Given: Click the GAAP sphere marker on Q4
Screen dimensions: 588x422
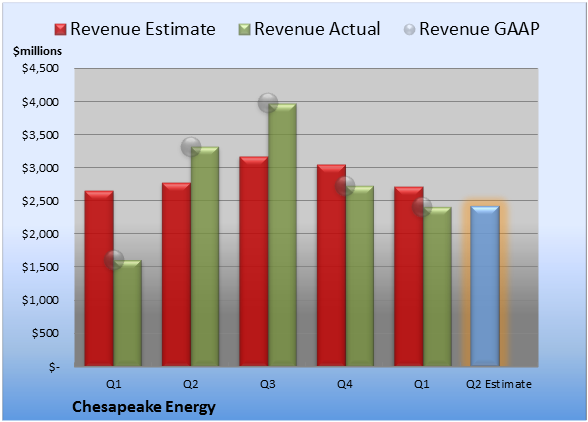Looking at the screenshot, I should [345, 186].
